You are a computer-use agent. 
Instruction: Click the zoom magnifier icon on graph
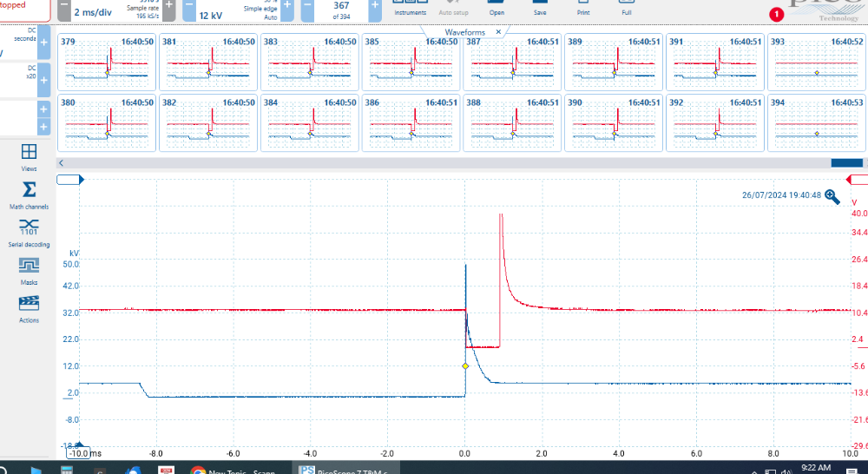tap(832, 196)
